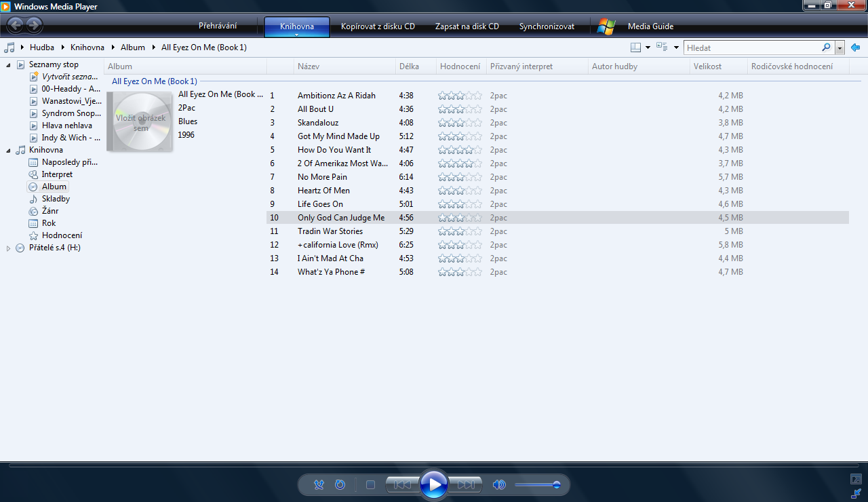
Task: Expand the breadcrumb arrow after Hudba
Action: (62, 47)
